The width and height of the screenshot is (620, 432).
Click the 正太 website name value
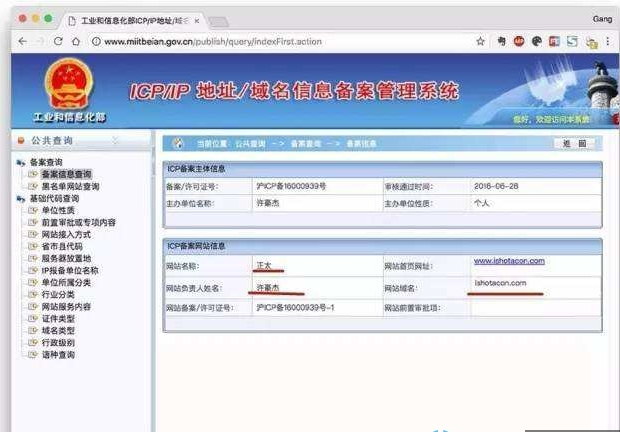tap(264, 266)
